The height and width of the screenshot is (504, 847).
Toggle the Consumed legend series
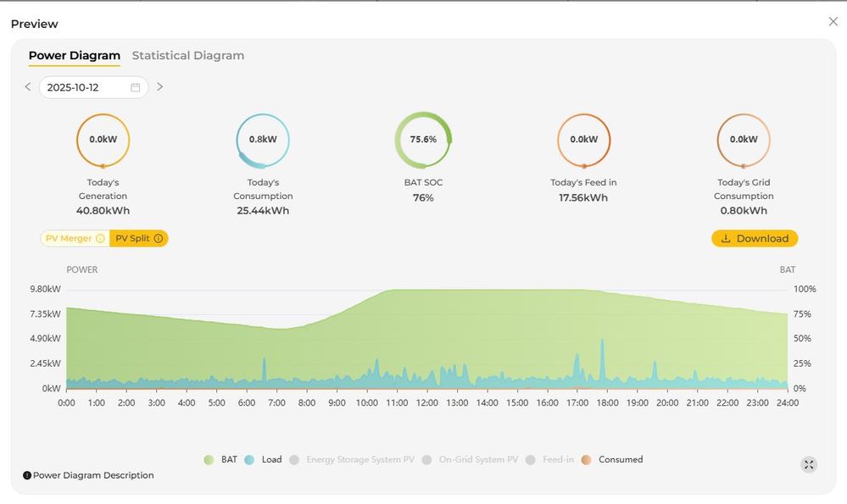point(612,460)
